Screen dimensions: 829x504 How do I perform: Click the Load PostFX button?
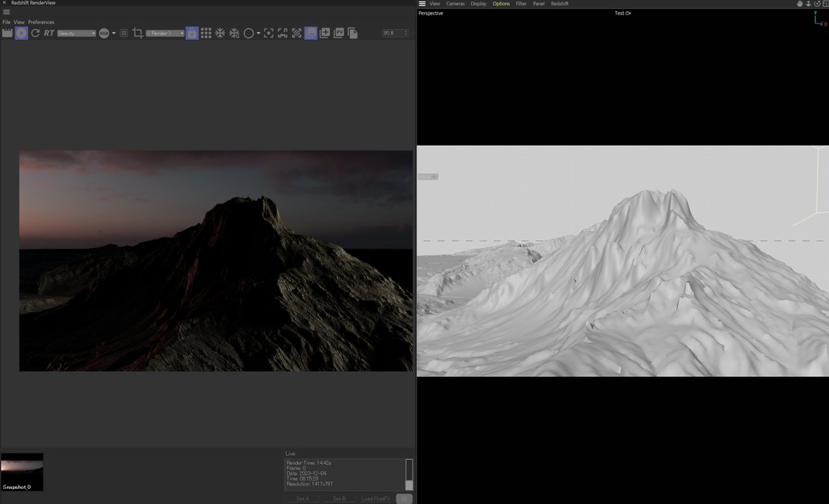(377, 498)
